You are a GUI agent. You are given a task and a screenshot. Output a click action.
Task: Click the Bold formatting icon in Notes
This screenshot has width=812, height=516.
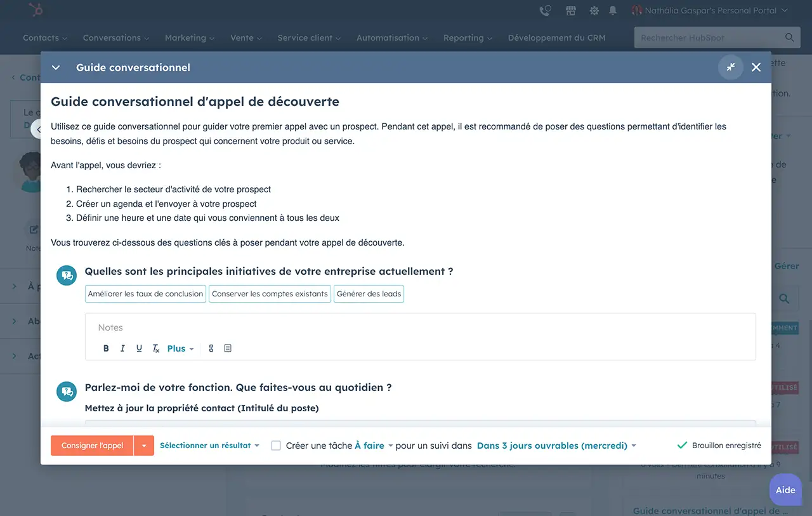[x=106, y=348]
